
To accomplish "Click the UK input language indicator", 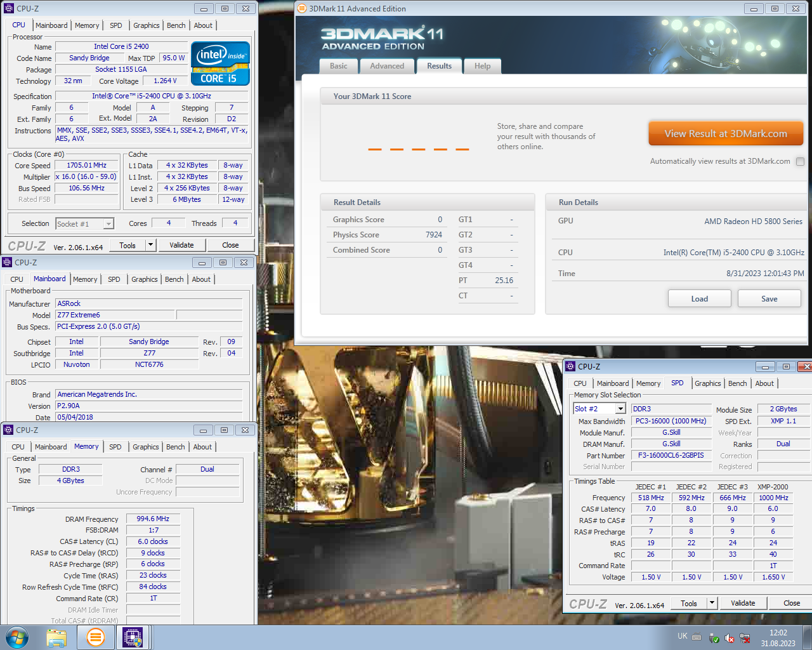I will 683,636.
